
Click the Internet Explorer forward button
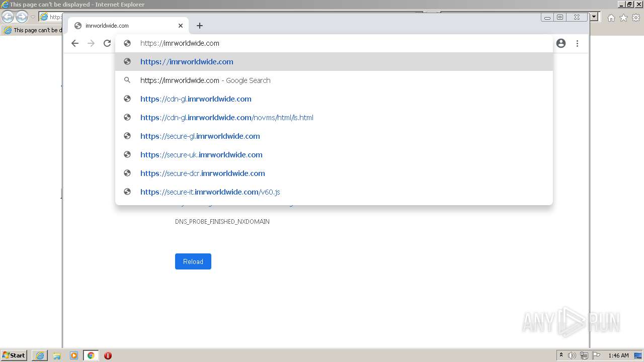22,17
